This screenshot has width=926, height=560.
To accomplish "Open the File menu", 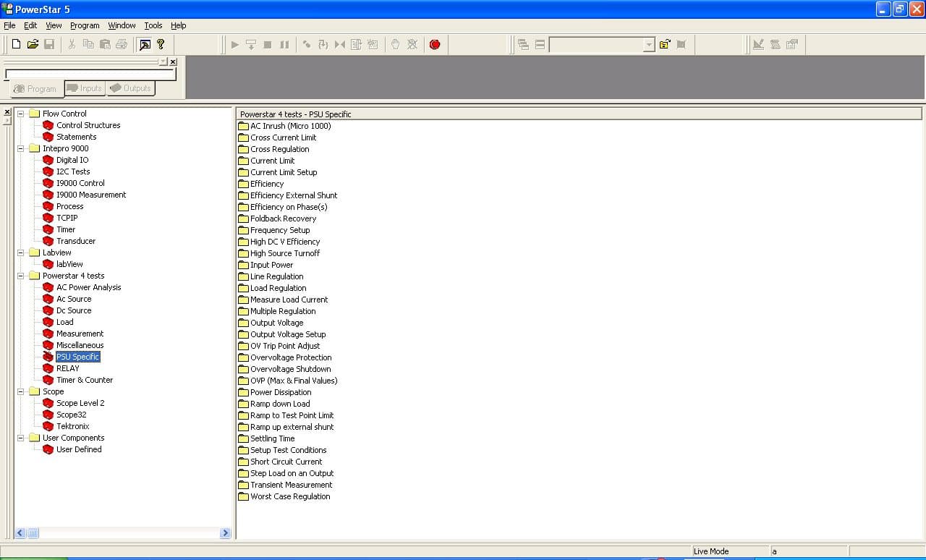I will [9, 25].
